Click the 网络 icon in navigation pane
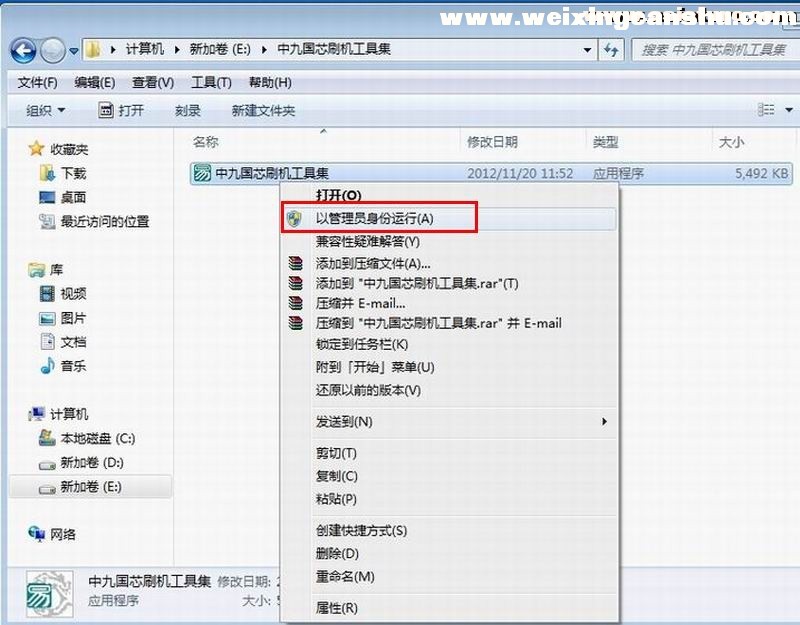The width and height of the screenshot is (800, 625). click(37, 534)
